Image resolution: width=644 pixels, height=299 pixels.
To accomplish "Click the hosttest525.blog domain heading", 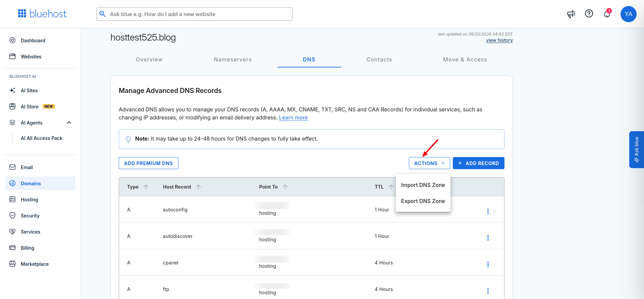I will click(143, 37).
